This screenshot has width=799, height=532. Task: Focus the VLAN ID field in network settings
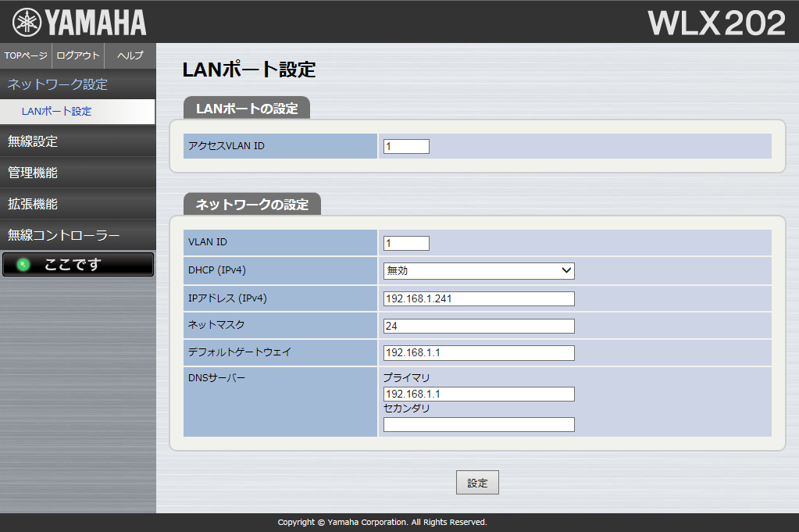pos(406,243)
